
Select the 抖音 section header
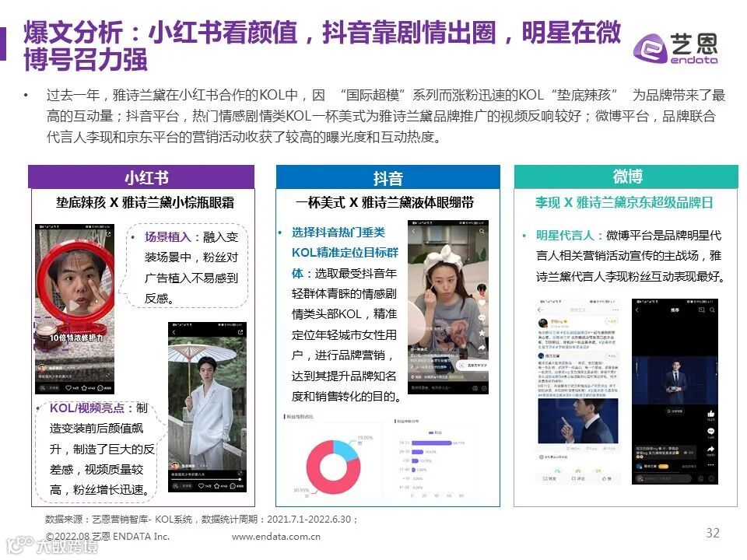click(388, 177)
